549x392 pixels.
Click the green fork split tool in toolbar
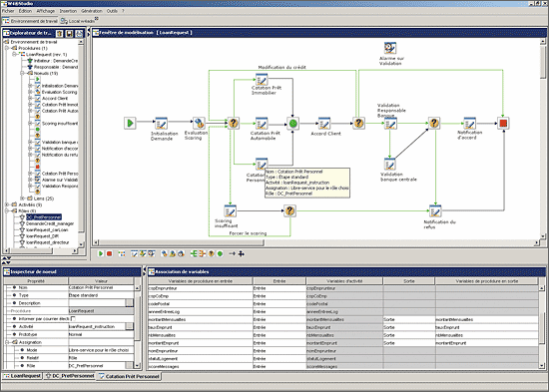click(194, 253)
